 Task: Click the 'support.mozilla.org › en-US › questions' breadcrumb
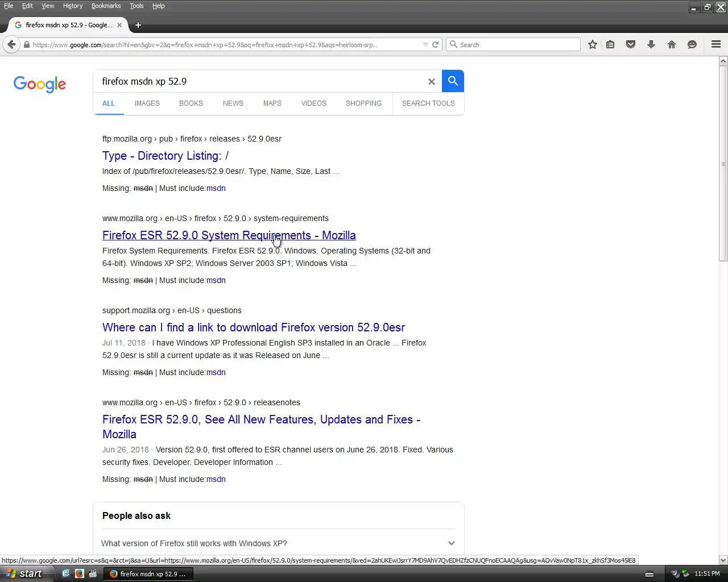click(172, 310)
